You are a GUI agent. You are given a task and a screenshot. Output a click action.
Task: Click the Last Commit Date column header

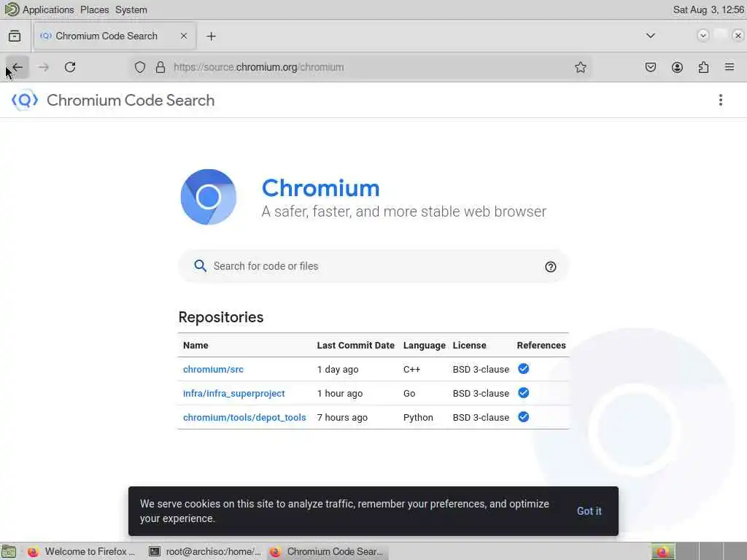click(x=355, y=345)
